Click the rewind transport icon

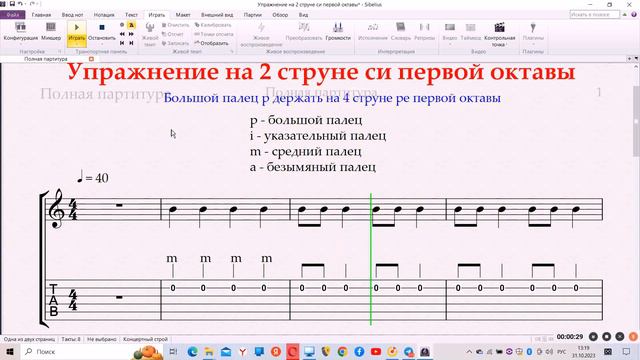tap(122, 34)
